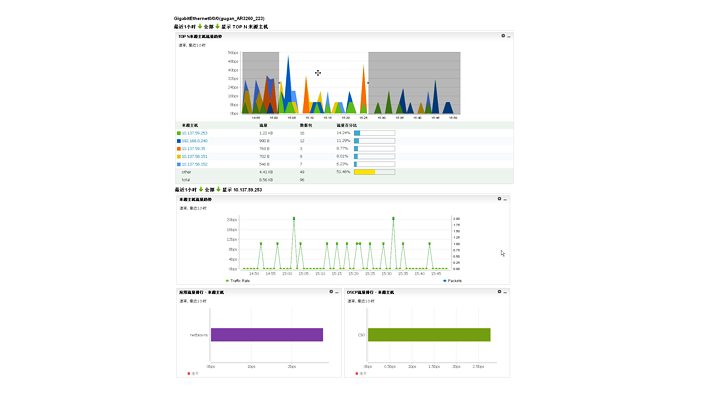Screen dimensions: 712x400
Task: Expand first green arrow in 10.137.59.253 breadcrumb row
Action: [199, 189]
